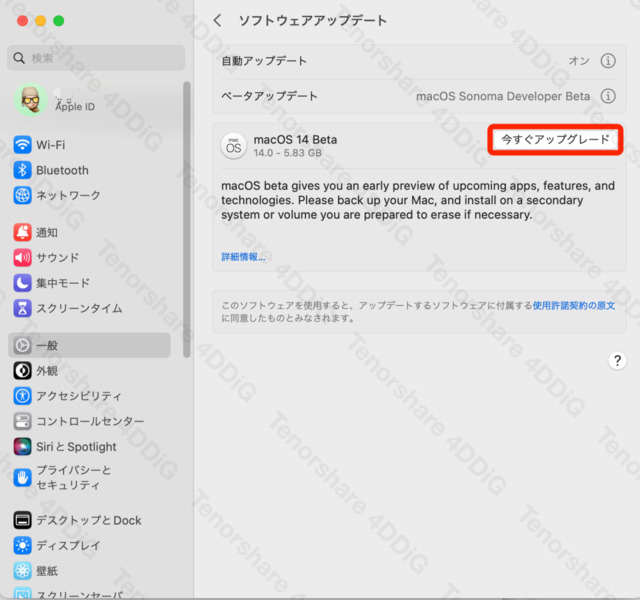Screen dimensions: 640x600
Task: Click the 自動アップデート row label
Action: (x=264, y=61)
